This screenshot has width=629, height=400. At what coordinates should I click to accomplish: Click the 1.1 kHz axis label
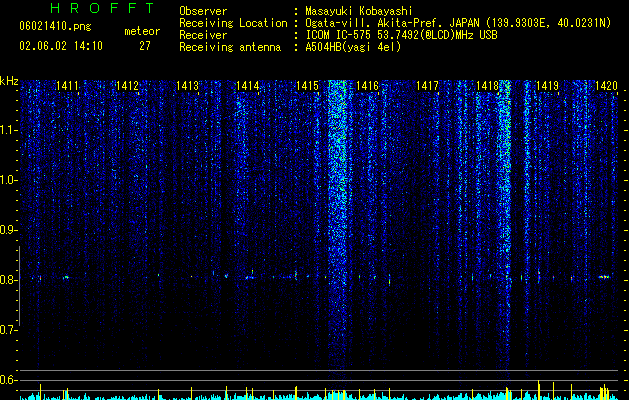coord(8,130)
